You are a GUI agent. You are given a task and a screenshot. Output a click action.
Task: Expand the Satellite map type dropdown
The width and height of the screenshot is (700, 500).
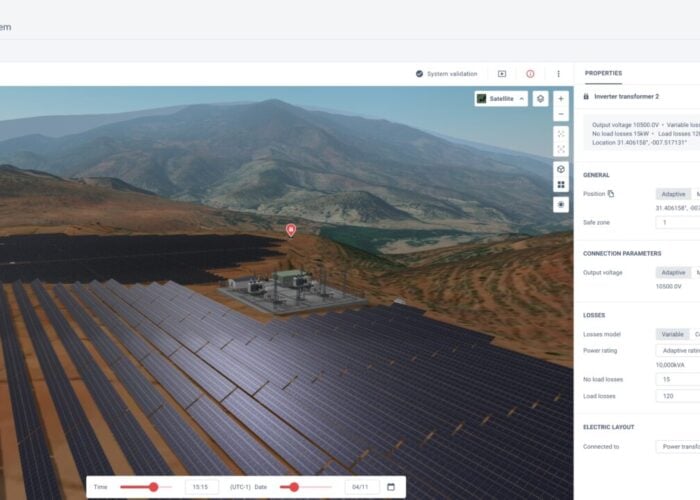tap(501, 99)
